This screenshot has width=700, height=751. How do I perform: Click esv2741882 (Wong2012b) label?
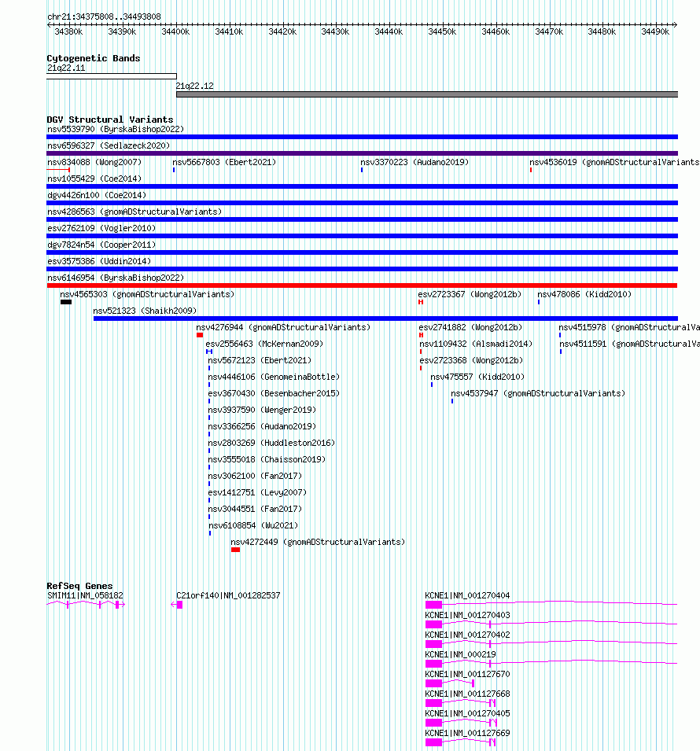pos(470,328)
